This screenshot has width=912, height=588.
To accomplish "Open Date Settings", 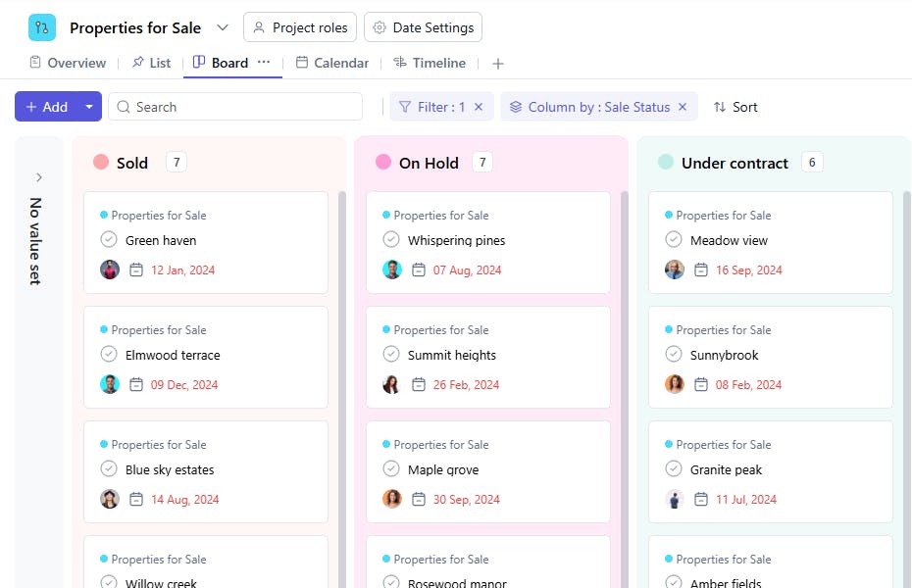I will tap(423, 27).
